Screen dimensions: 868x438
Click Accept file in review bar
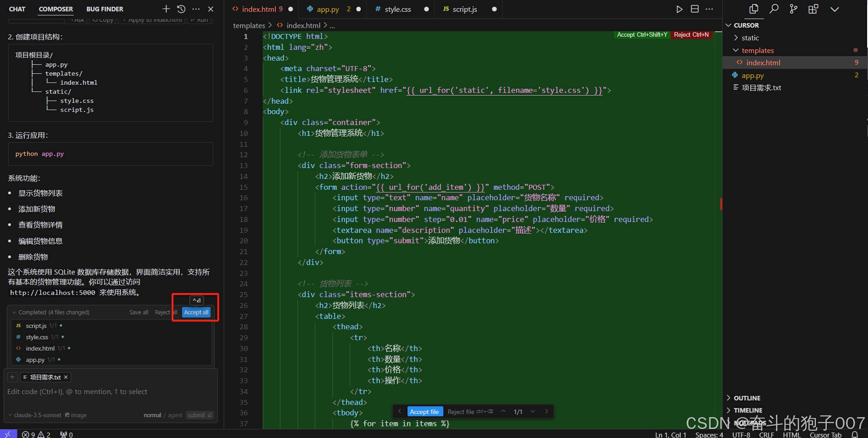point(424,411)
